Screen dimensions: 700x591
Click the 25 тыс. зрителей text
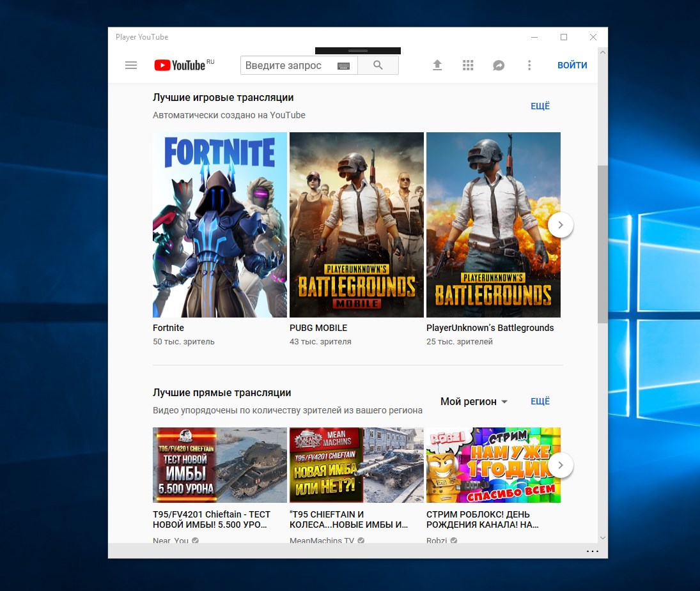click(x=460, y=342)
